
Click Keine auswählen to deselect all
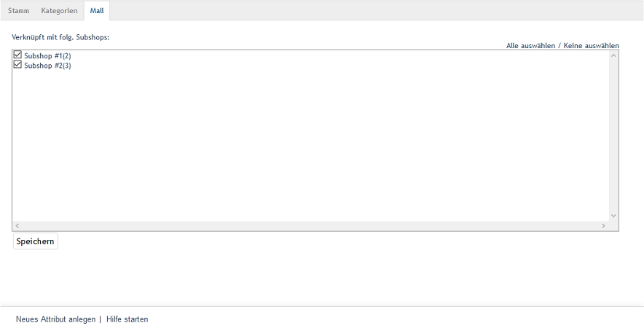click(592, 45)
